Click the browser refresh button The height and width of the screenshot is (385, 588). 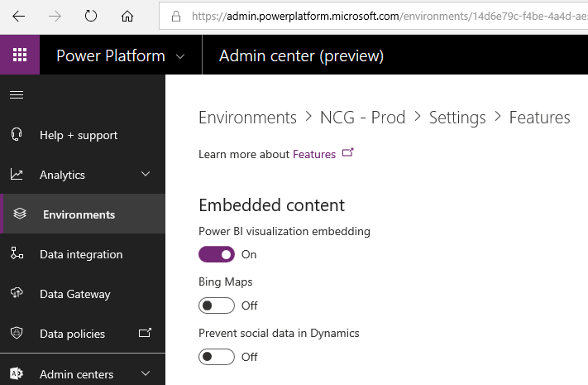click(91, 16)
